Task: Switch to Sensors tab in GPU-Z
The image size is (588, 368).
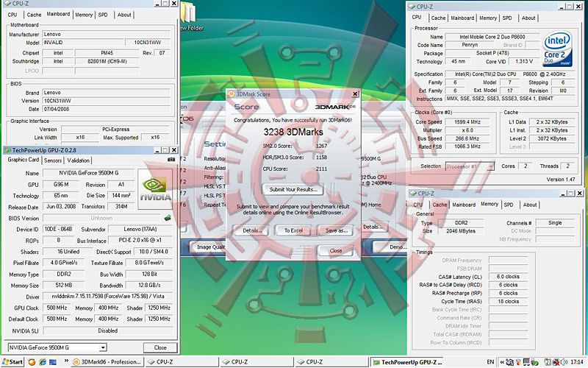Action: coord(53,160)
